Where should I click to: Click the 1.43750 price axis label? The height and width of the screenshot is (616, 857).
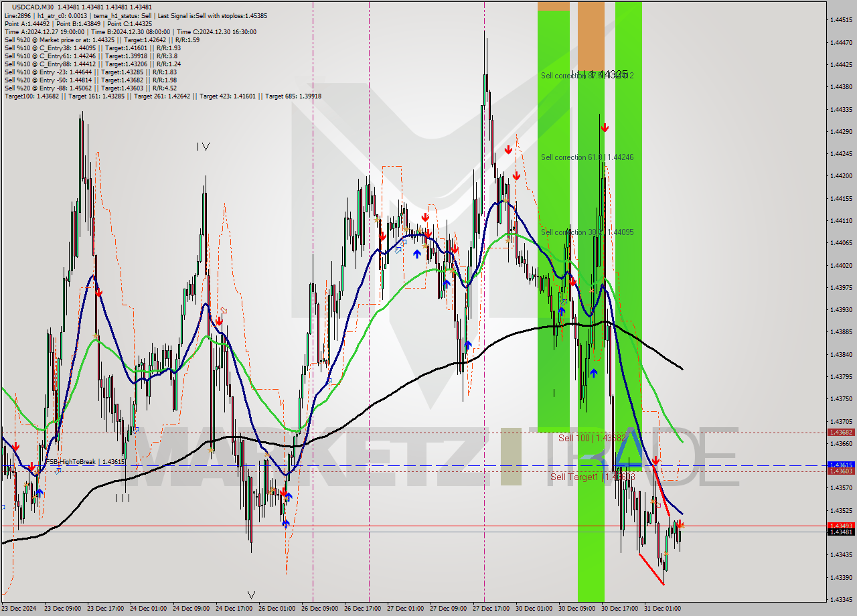click(842, 399)
